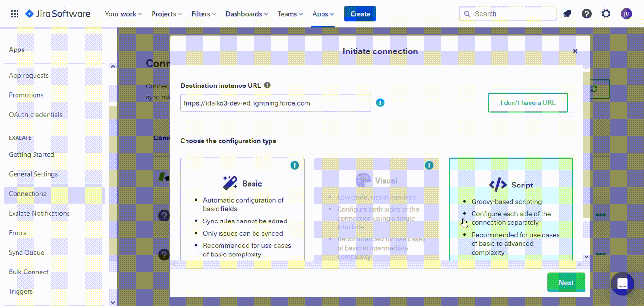644x306 pixels.
Task: Click the I don't have a URL button
Action: click(x=528, y=103)
